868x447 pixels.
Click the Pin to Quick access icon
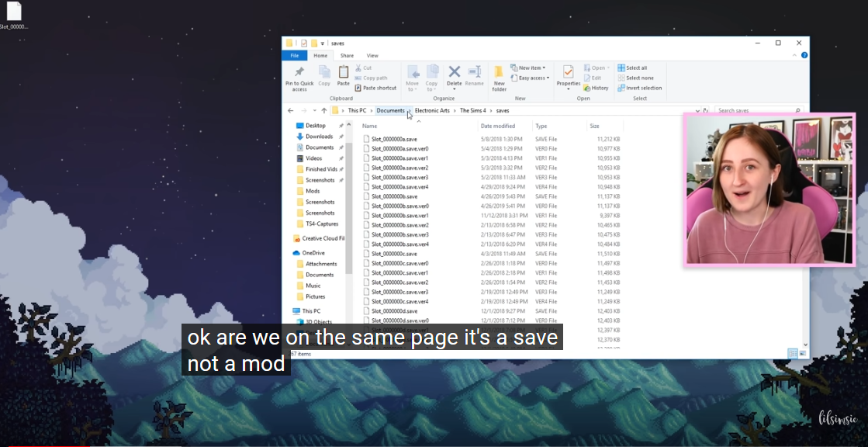299,73
